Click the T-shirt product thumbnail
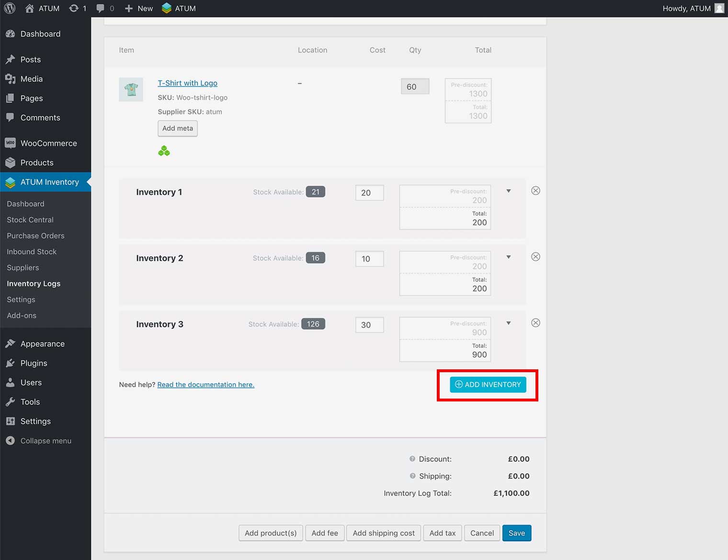The width and height of the screenshot is (728, 560). (x=131, y=90)
